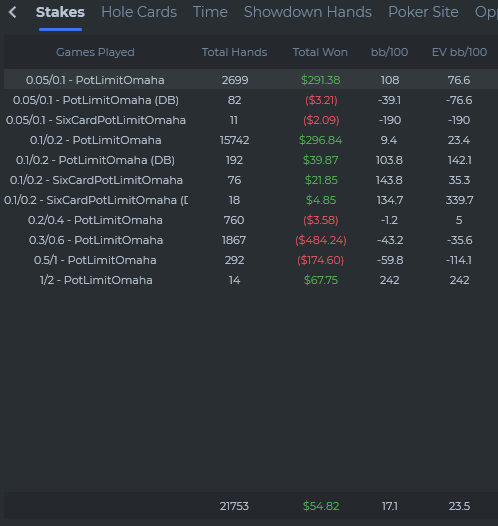Click the ($3.21) total won value
Image resolution: width=498 pixels, height=526 pixels.
pos(321,100)
